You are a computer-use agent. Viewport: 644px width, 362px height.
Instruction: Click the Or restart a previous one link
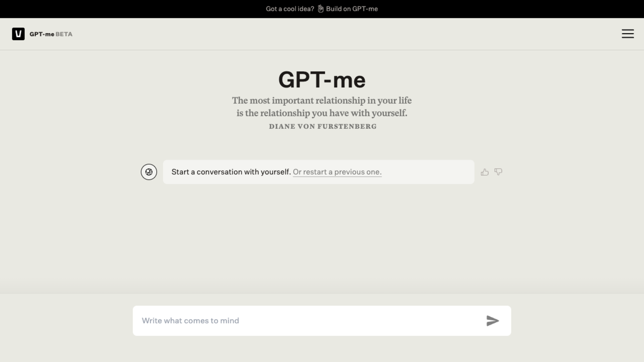pos(337,172)
